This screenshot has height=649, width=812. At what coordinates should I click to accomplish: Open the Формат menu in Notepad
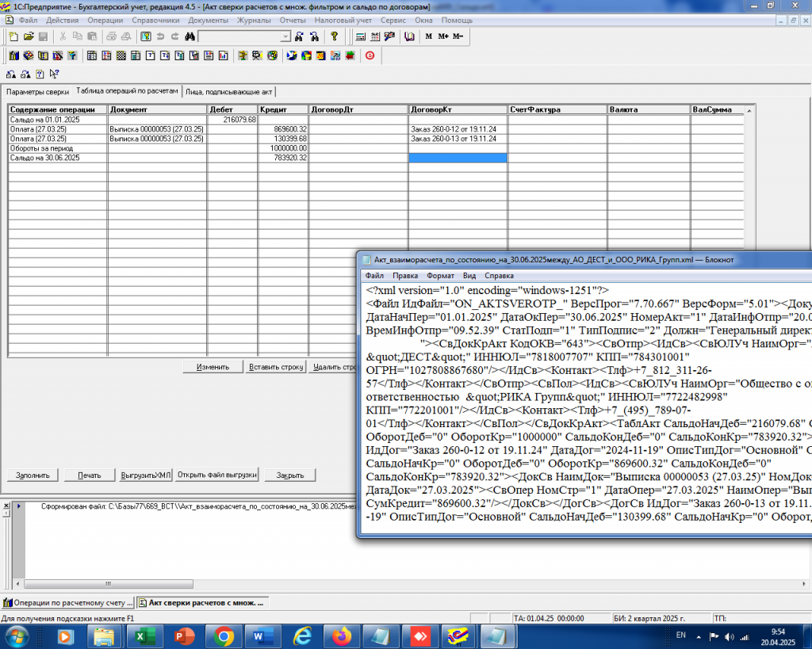click(x=440, y=276)
